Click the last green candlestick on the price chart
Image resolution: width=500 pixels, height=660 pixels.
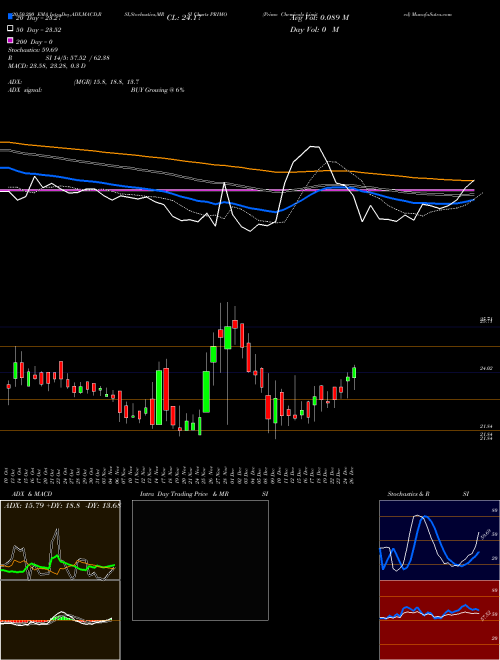(354, 373)
